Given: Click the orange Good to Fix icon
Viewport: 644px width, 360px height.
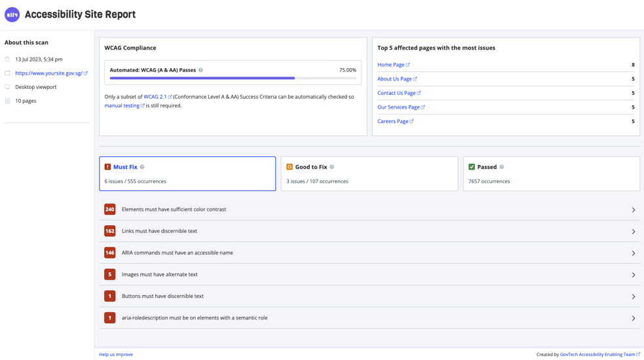Looking at the screenshot, I should [x=290, y=167].
